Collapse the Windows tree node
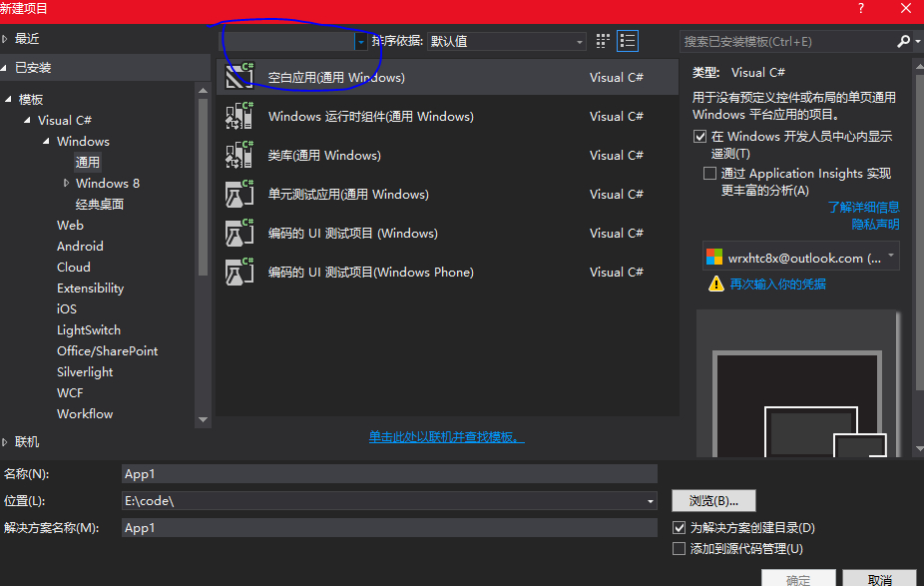 46,141
